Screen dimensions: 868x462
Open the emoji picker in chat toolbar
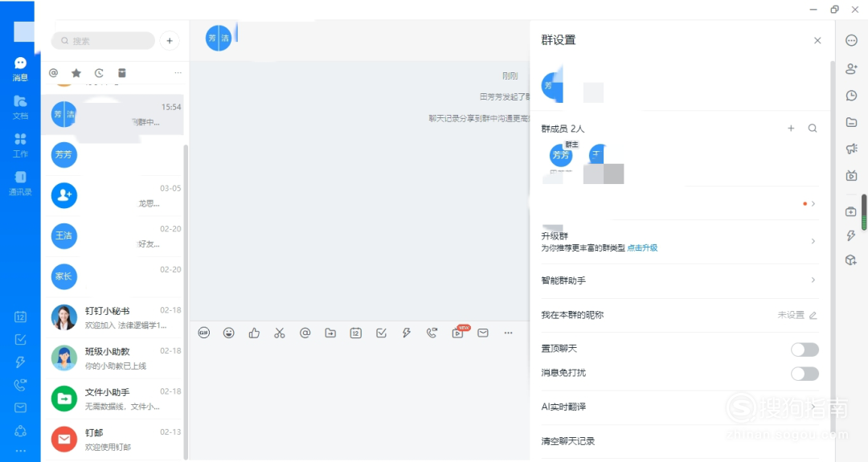click(229, 333)
